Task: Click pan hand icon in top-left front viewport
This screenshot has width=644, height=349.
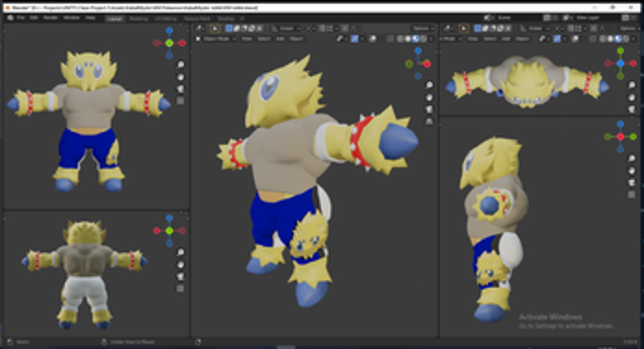Action: [180, 77]
